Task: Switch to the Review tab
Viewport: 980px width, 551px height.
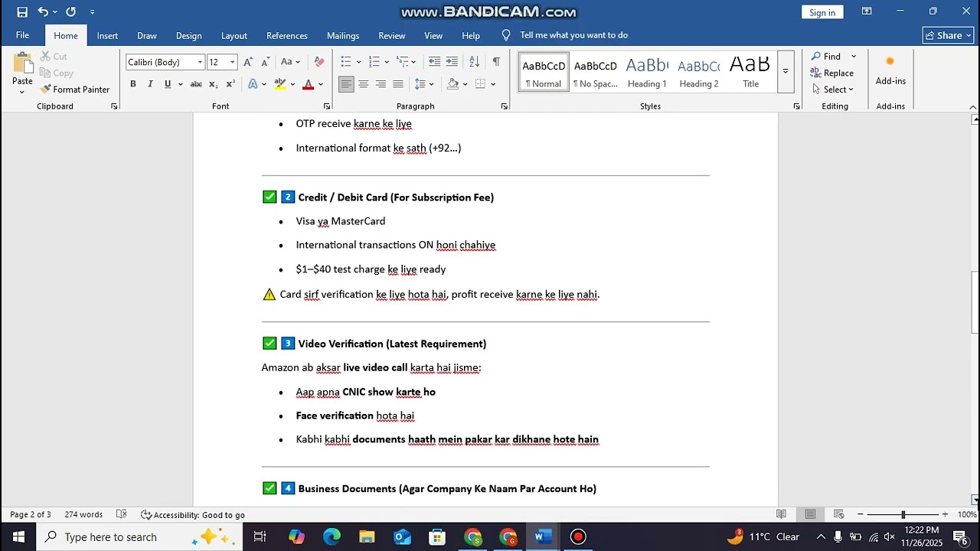Action: (x=391, y=35)
